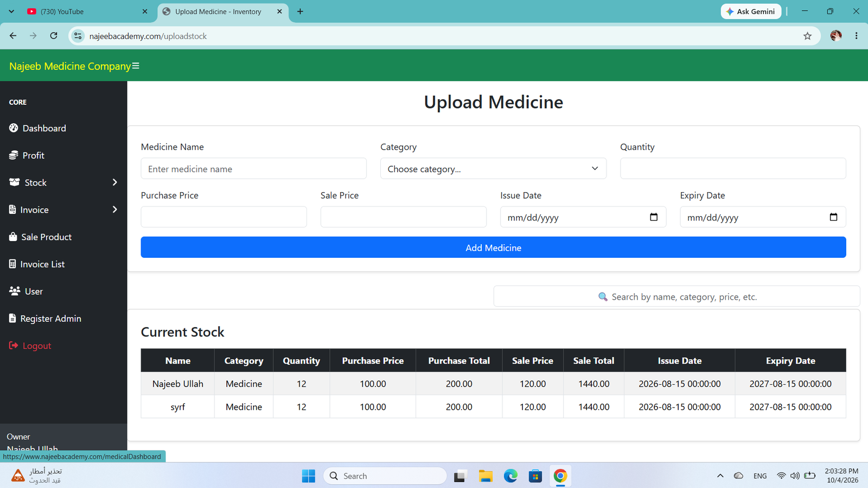Select the Najeeb Ullah name cell
The width and height of the screenshot is (868, 488).
(x=178, y=384)
